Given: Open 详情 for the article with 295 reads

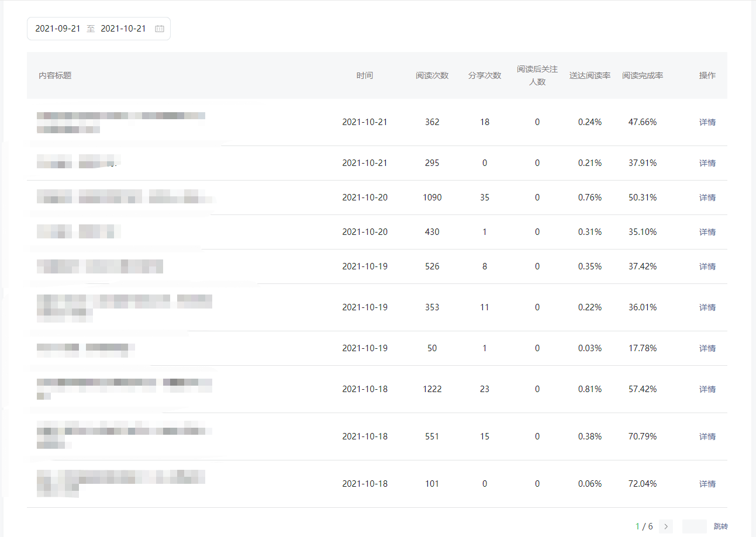Looking at the screenshot, I should coord(707,163).
